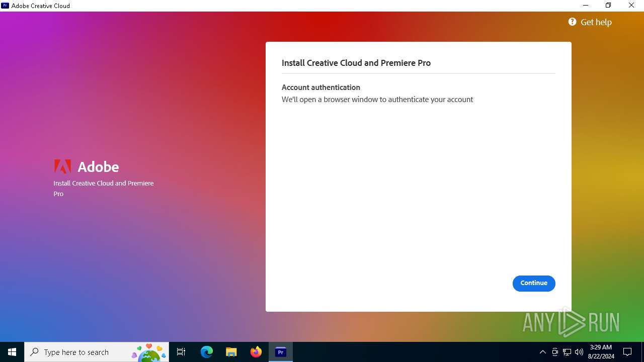Image resolution: width=644 pixels, height=362 pixels.
Task: Click the left-side Install Creative Cloud caption
Action: [104, 189]
